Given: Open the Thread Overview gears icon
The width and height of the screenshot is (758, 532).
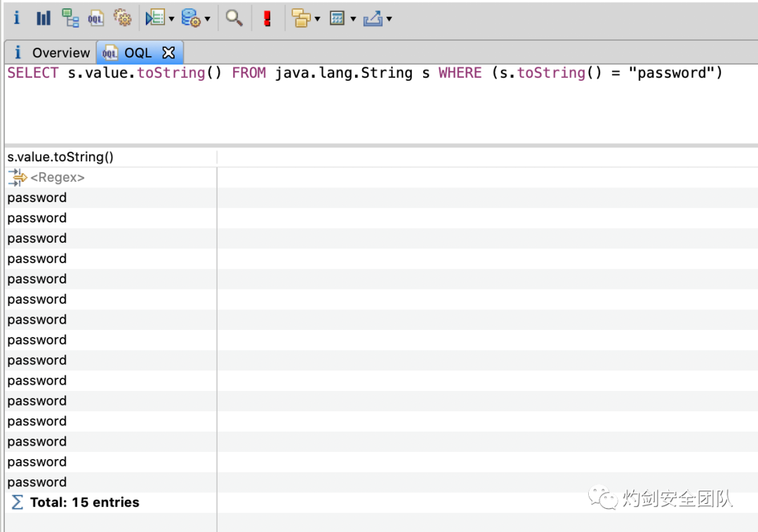Looking at the screenshot, I should (x=122, y=18).
